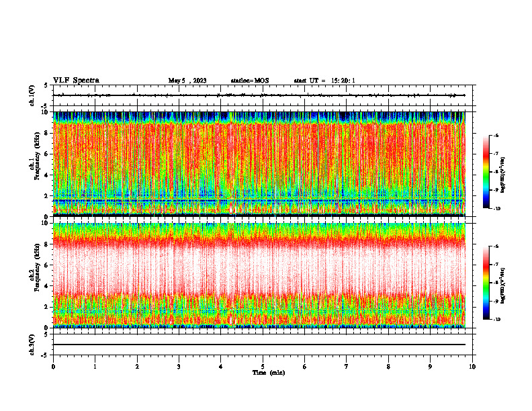Click the "5" tick label on ch.1(V) axis
Screen dimensions: 532x411
coord(46,85)
